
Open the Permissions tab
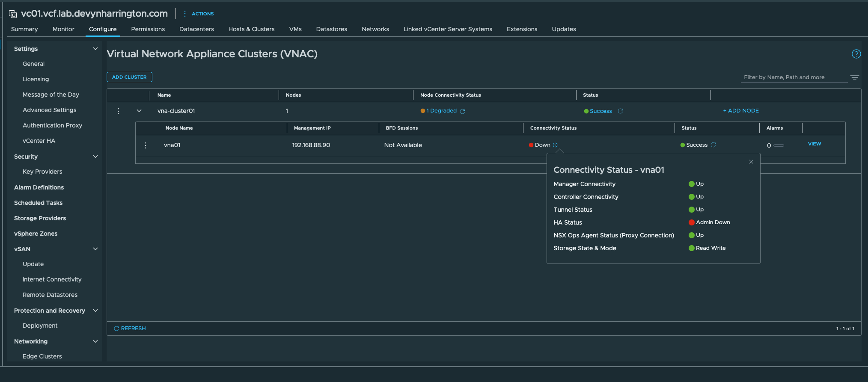click(x=148, y=29)
